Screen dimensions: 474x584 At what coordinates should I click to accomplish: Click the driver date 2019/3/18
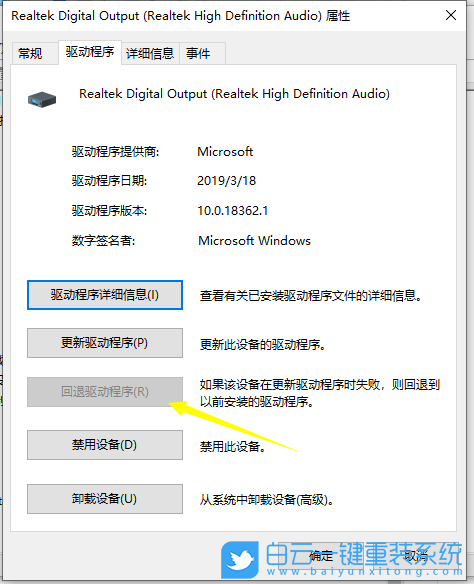226,181
